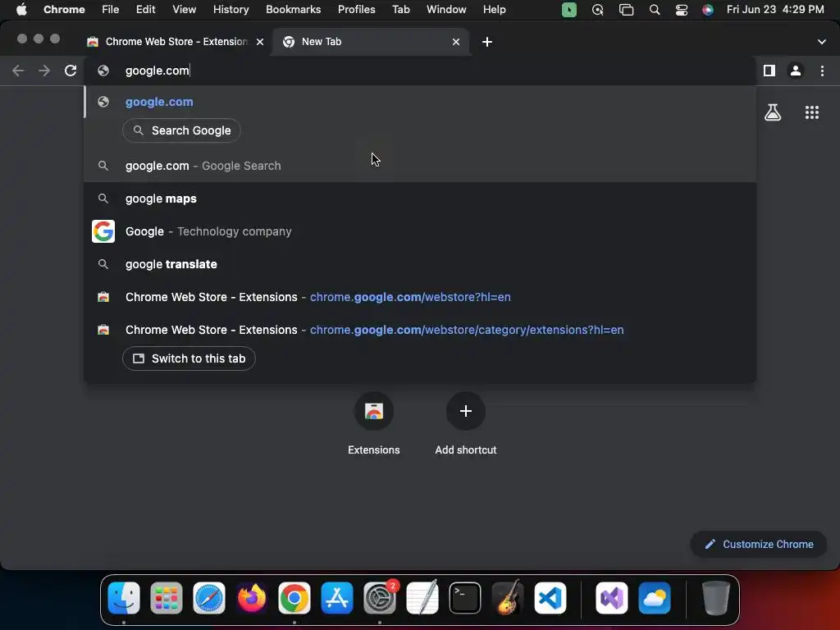Open the View menu

185,10
